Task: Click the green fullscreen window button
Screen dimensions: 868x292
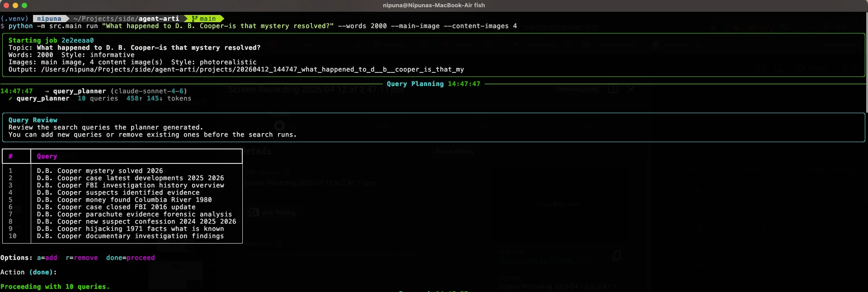Action: coord(24,5)
